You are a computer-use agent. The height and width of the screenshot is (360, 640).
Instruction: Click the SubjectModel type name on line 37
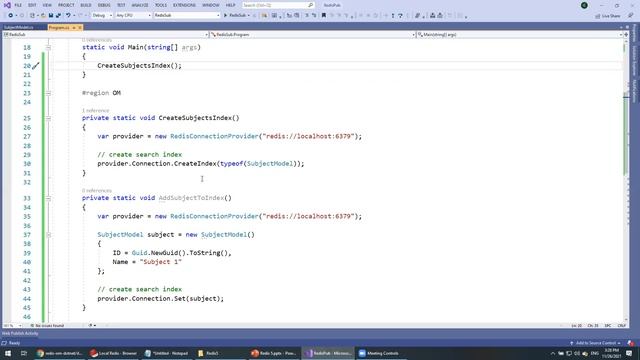120,235
